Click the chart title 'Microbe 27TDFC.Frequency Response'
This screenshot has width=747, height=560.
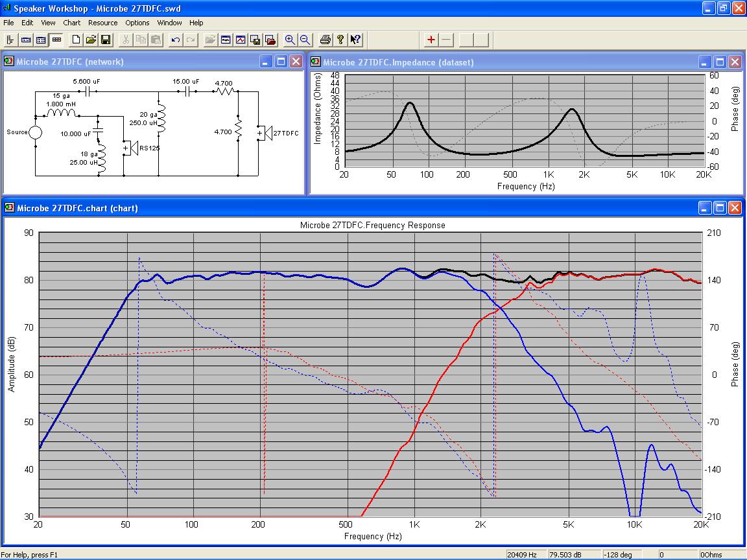click(373, 226)
